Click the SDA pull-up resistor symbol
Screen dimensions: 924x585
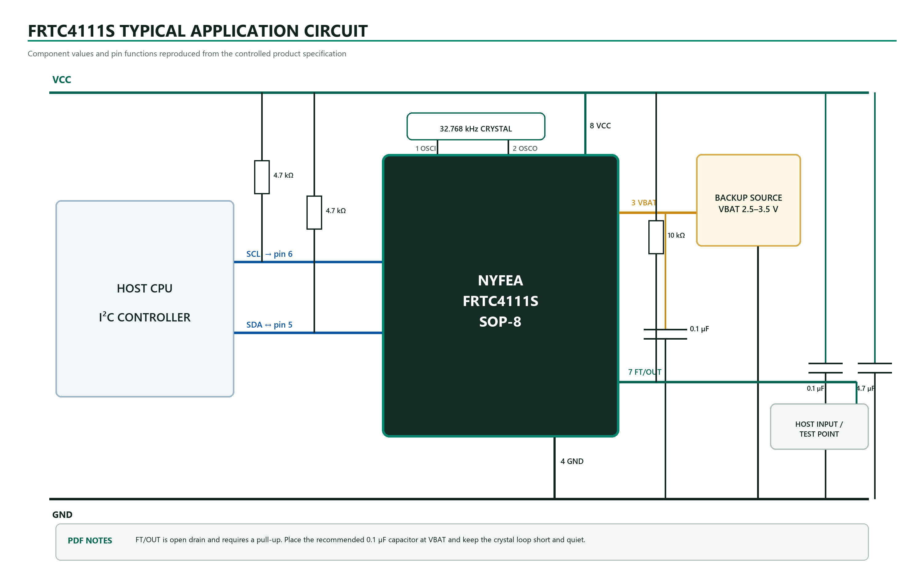(x=314, y=212)
